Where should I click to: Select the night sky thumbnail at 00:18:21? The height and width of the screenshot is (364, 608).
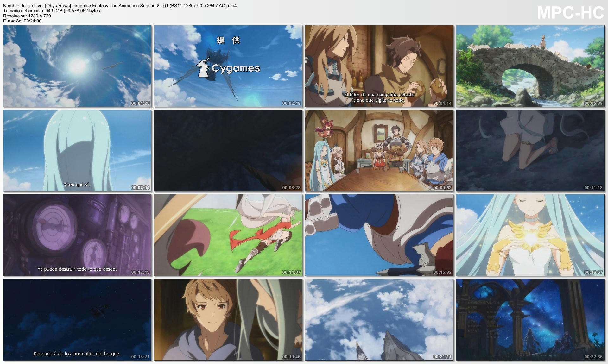[77, 320]
